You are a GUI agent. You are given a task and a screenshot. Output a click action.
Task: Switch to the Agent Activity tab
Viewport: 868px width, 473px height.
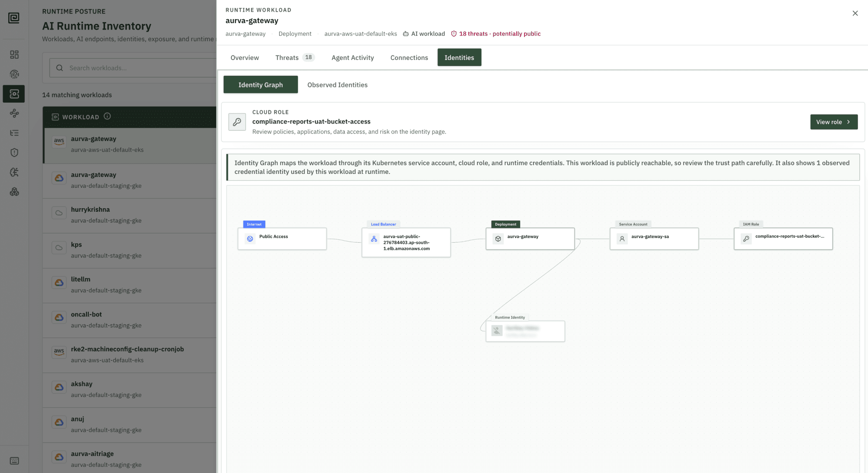(x=353, y=57)
